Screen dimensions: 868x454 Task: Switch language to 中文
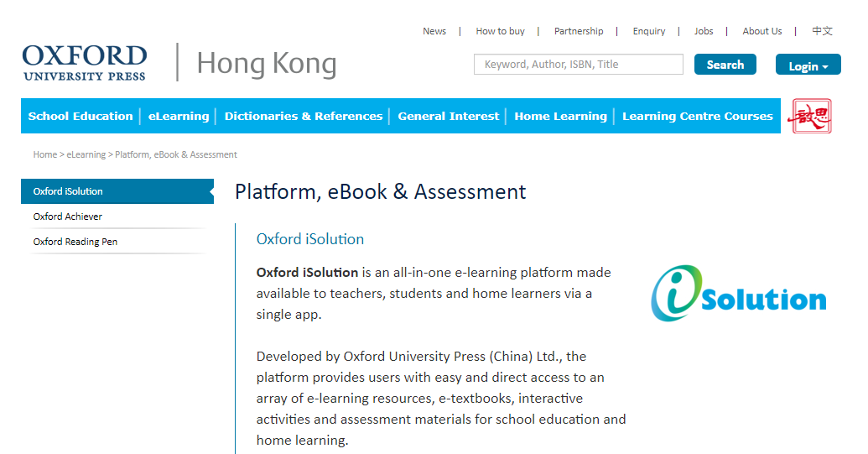822,31
